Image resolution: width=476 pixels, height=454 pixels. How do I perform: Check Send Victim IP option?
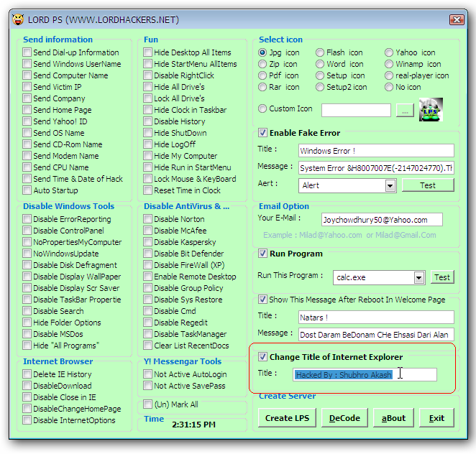click(x=27, y=87)
